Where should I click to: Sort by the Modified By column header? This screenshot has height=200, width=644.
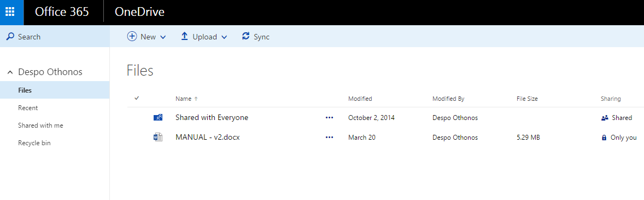pos(448,99)
